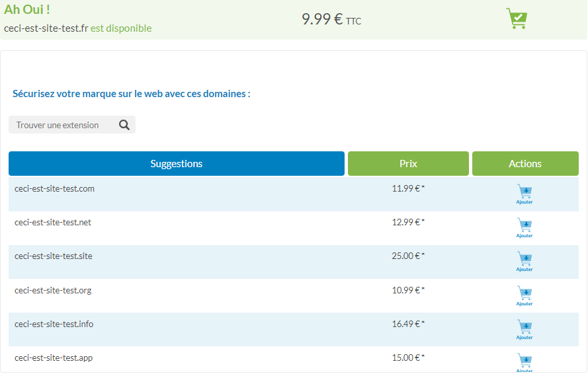Focus the Trouver une extension field
588x374 pixels.
pos(72,125)
